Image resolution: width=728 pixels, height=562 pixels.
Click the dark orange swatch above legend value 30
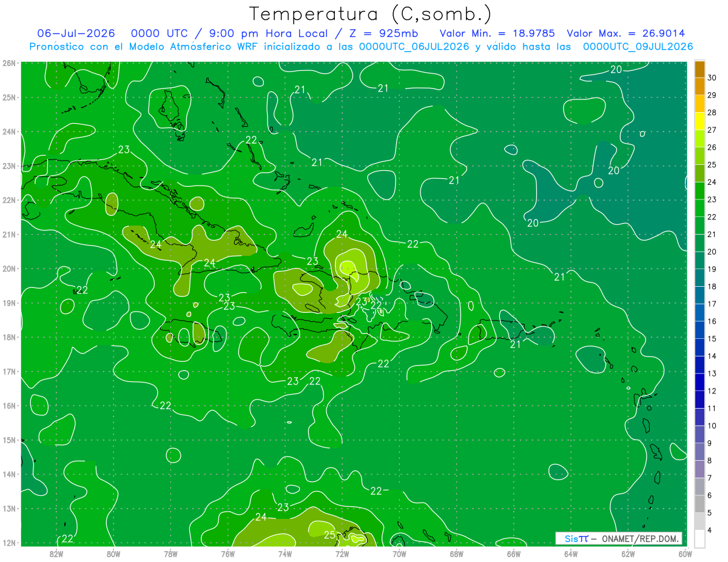pos(699,69)
